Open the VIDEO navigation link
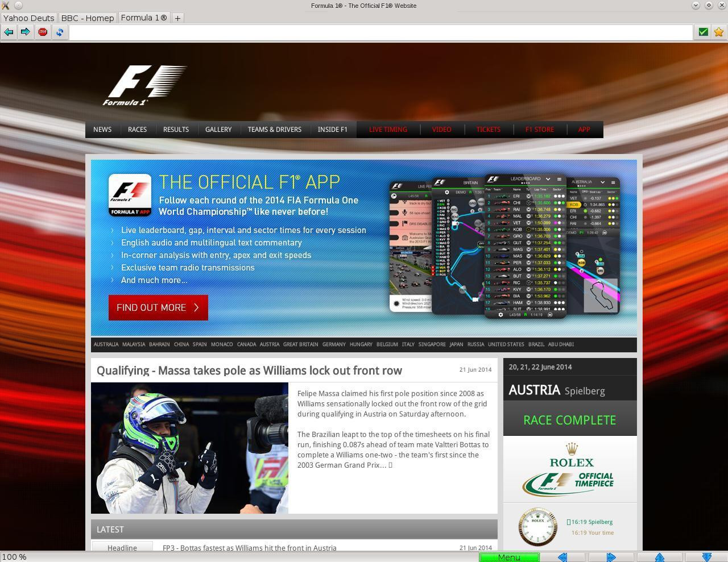 click(441, 130)
